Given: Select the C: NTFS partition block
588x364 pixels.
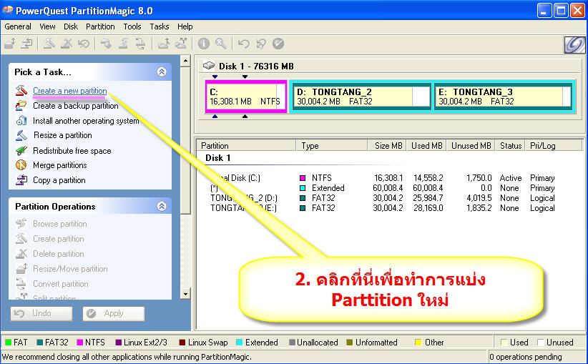Looking at the screenshot, I should (x=246, y=97).
